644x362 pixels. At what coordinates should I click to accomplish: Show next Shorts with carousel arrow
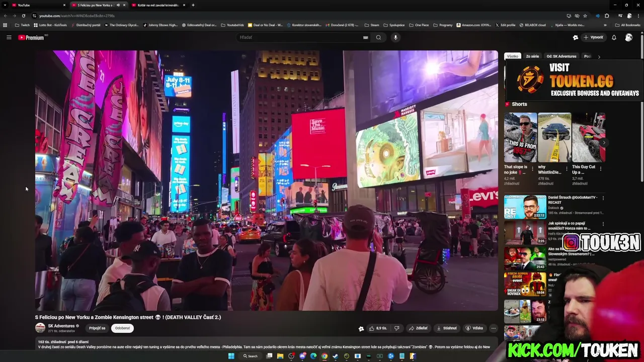(x=604, y=143)
